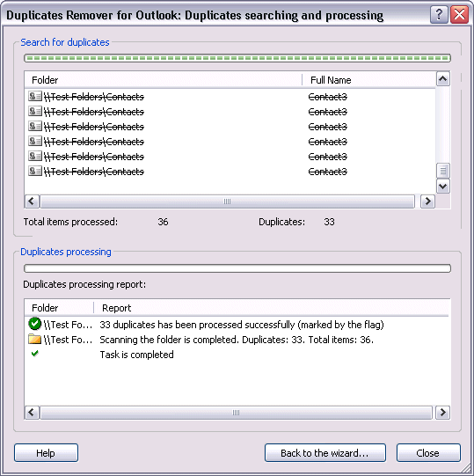Select the second struck-through Contact3 entry
474x476 pixels.
pyautogui.click(x=327, y=112)
